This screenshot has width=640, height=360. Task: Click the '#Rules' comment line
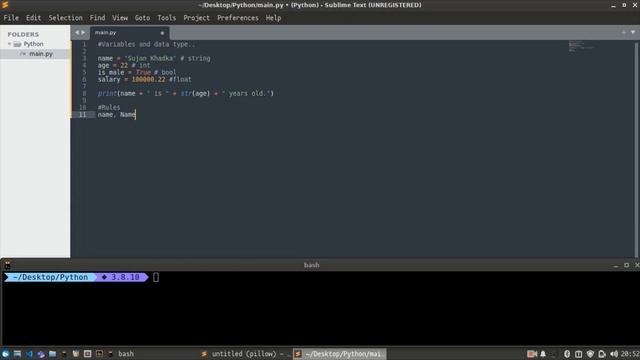[x=109, y=108]
